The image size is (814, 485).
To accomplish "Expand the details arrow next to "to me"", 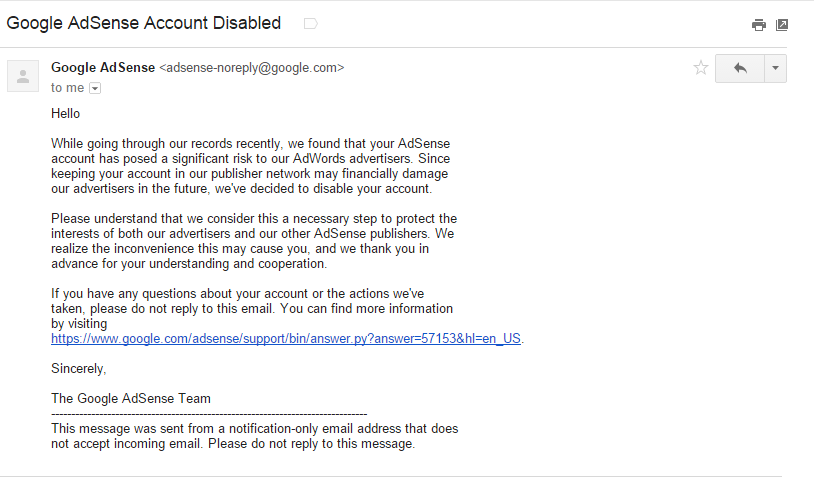I will (x=95, y=88).
